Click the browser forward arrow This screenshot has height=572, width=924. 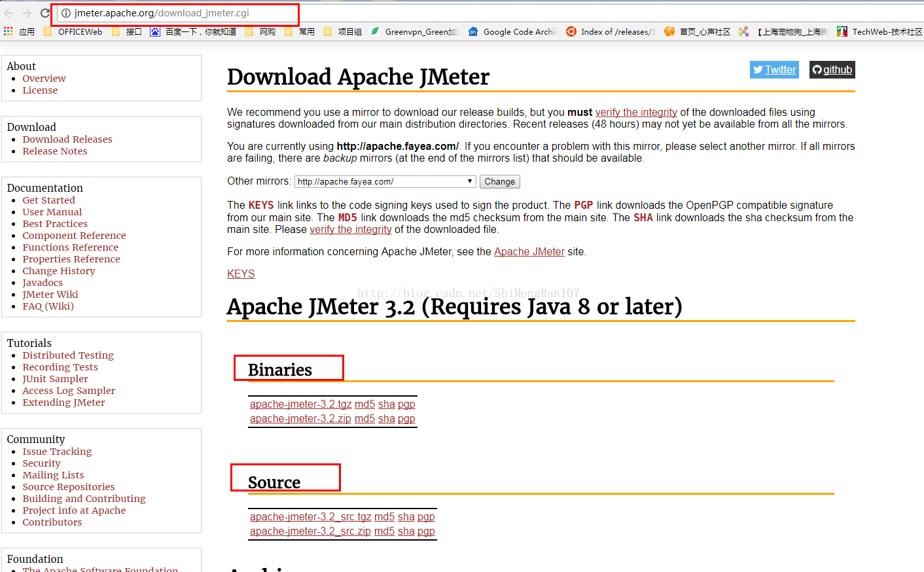(x=27, y=13)
